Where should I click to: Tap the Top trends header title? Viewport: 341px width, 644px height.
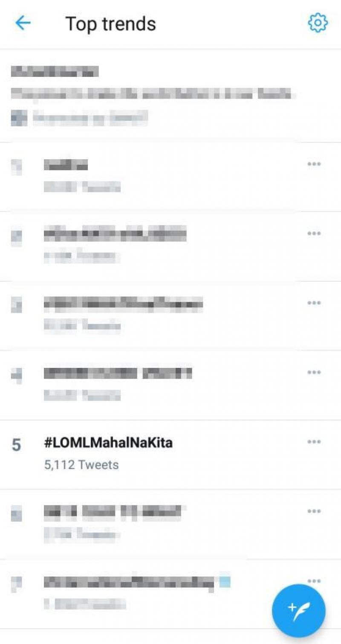(x=111, y=23)
